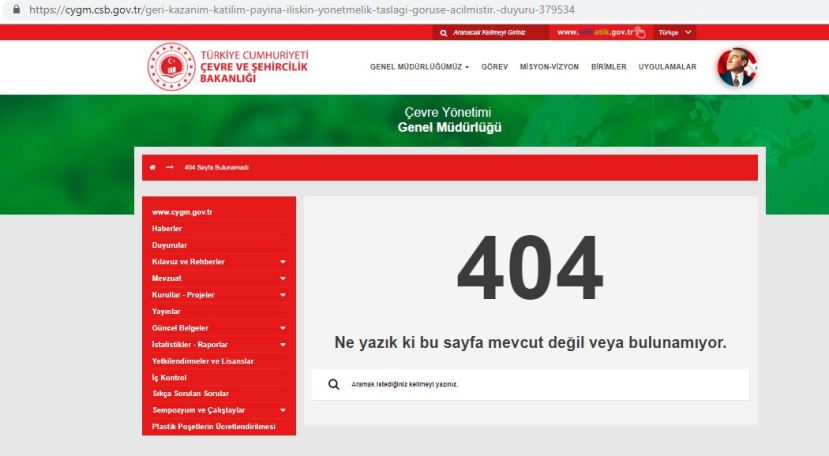Click the home icon in the breadcrumb

[152, 167]
